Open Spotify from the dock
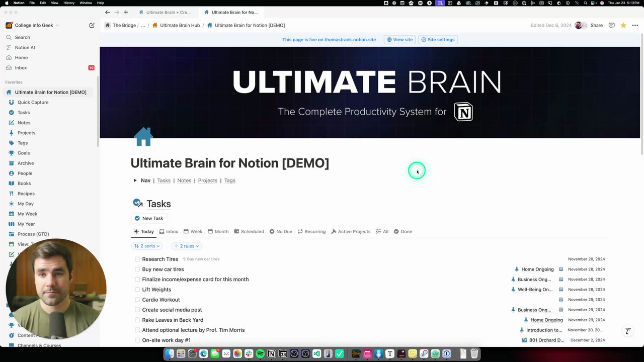Screen dimensions: 644x362 [260, 354]
